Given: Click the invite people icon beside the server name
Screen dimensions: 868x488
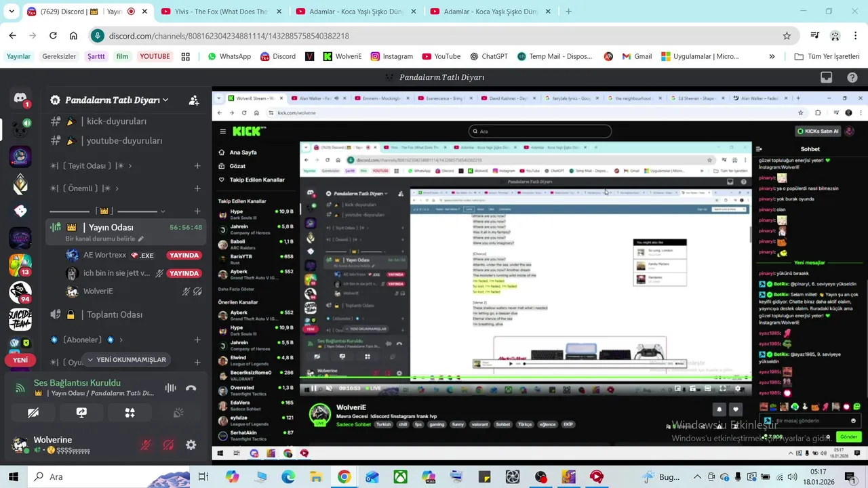Looking at the screenshot, I should coord(194,100).
